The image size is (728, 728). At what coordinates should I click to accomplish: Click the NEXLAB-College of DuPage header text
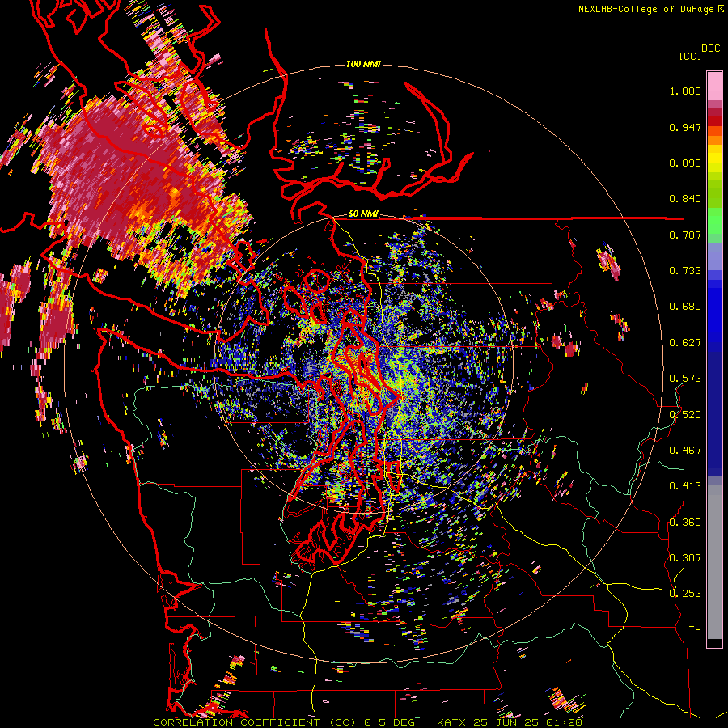tap(645, 9)
